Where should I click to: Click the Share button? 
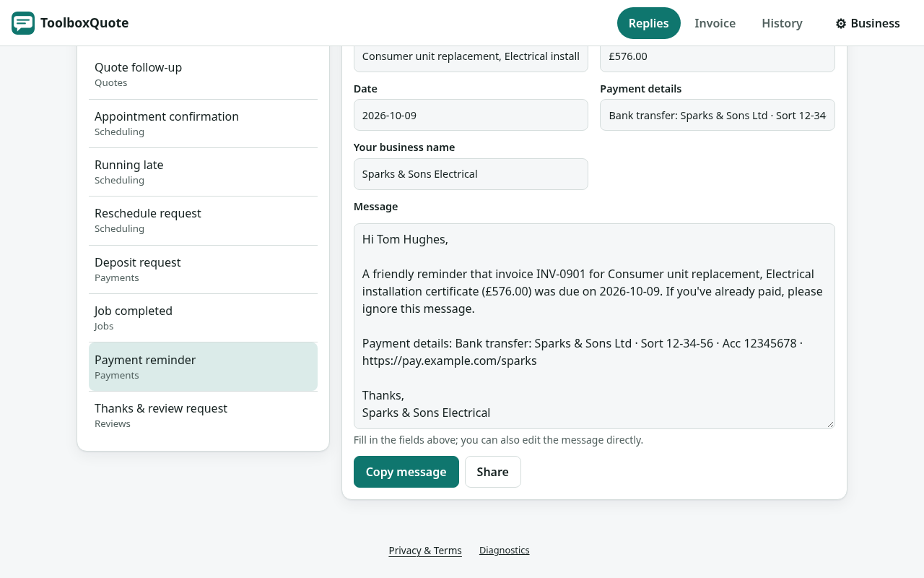(493, 472)
